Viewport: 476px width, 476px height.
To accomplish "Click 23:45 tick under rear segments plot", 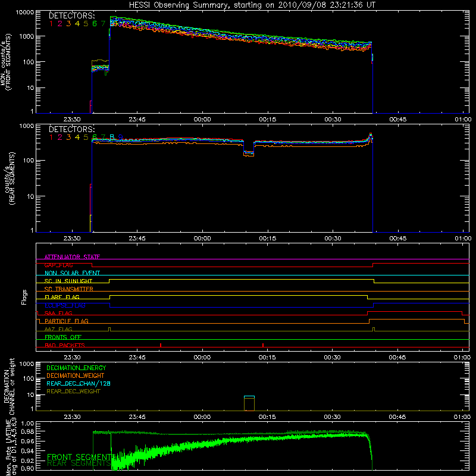I will (x=137, y=239).
